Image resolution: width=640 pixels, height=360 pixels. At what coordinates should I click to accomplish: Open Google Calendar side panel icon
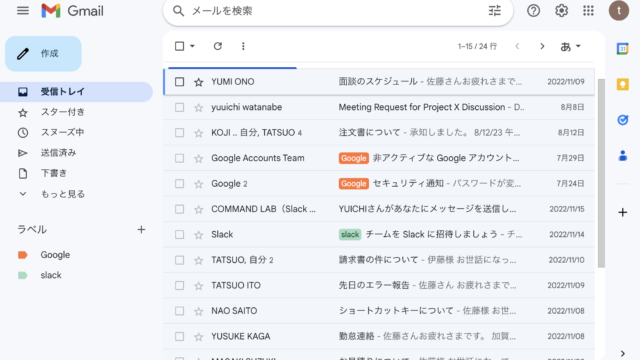click(x=622, y=49)
